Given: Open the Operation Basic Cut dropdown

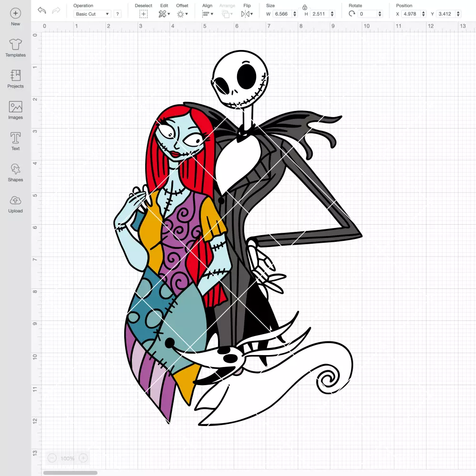Looking at the screenshot, I should [x=92, y=14].
